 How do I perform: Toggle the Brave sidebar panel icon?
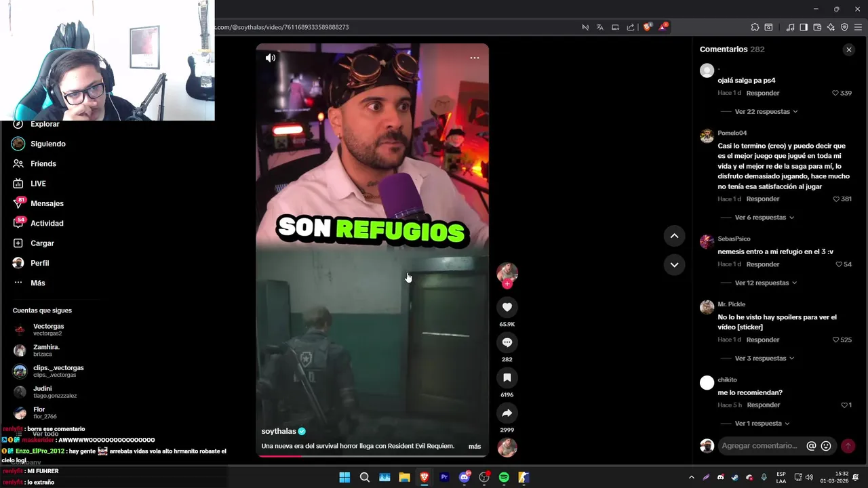[804, 27]
